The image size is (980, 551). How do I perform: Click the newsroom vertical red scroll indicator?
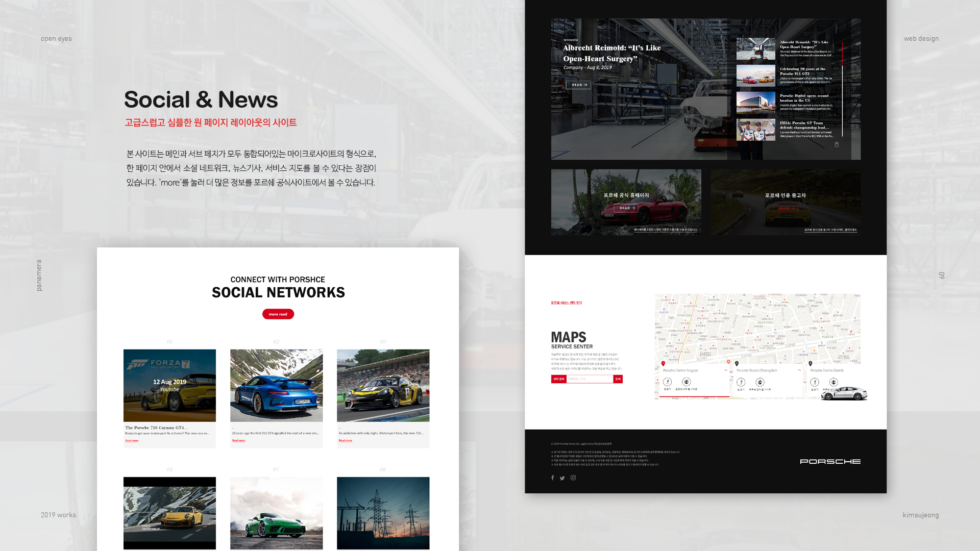click(842, 54)
